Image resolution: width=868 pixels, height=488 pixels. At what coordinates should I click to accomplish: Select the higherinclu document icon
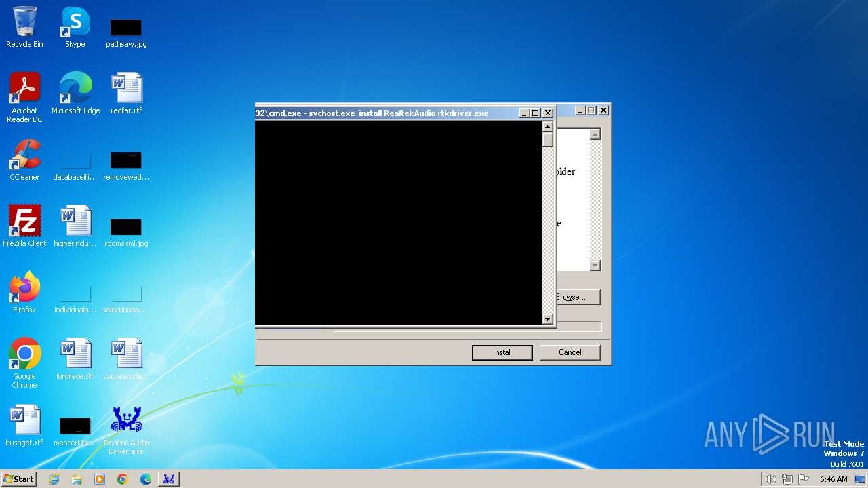[x=75, y=226]
